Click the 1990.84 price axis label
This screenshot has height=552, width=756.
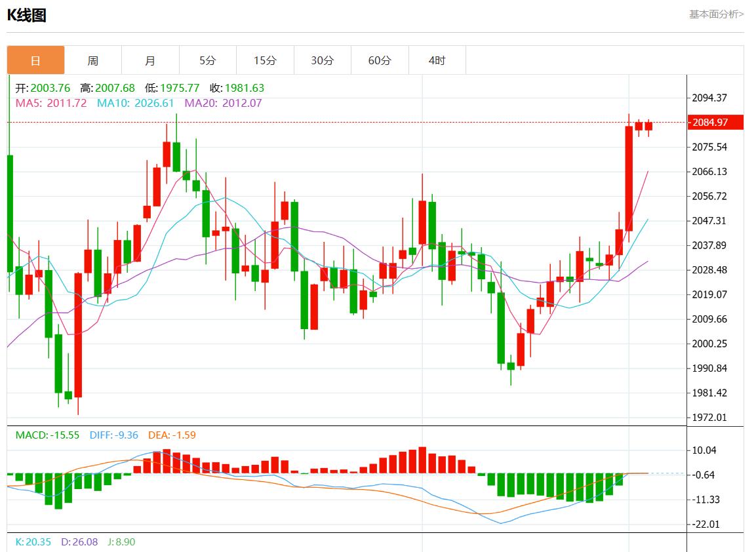coord(709,368)
